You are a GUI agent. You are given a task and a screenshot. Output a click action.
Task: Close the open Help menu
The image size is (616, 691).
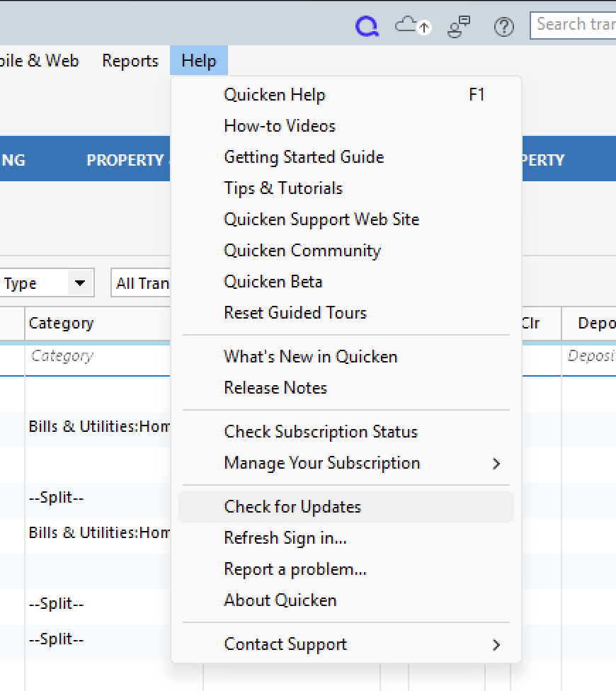coord(199,61)
